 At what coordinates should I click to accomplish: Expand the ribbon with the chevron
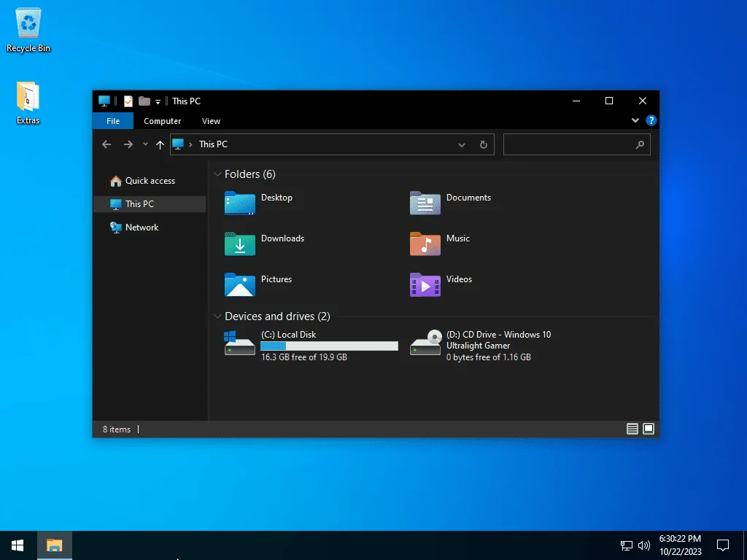pos(635,120)
